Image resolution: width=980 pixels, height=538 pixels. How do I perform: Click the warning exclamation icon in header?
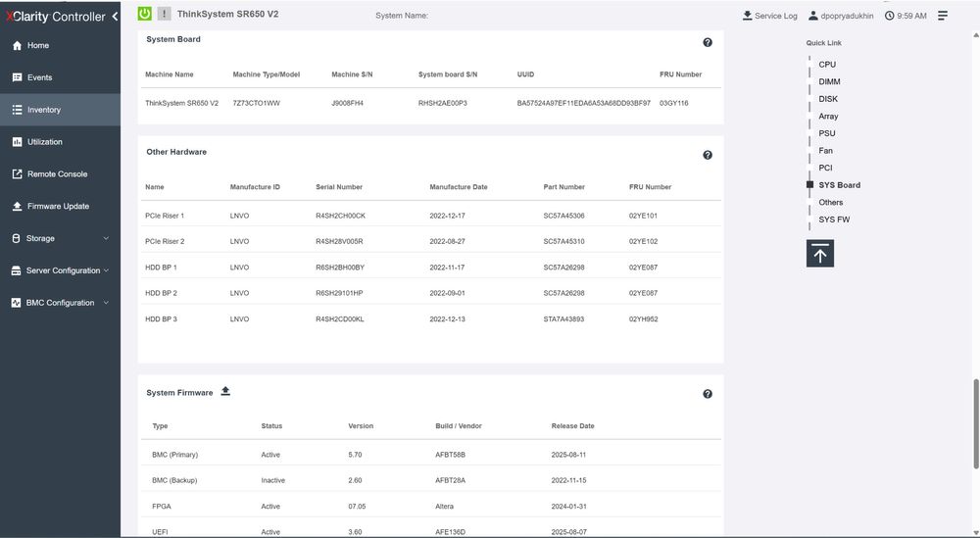164,13
